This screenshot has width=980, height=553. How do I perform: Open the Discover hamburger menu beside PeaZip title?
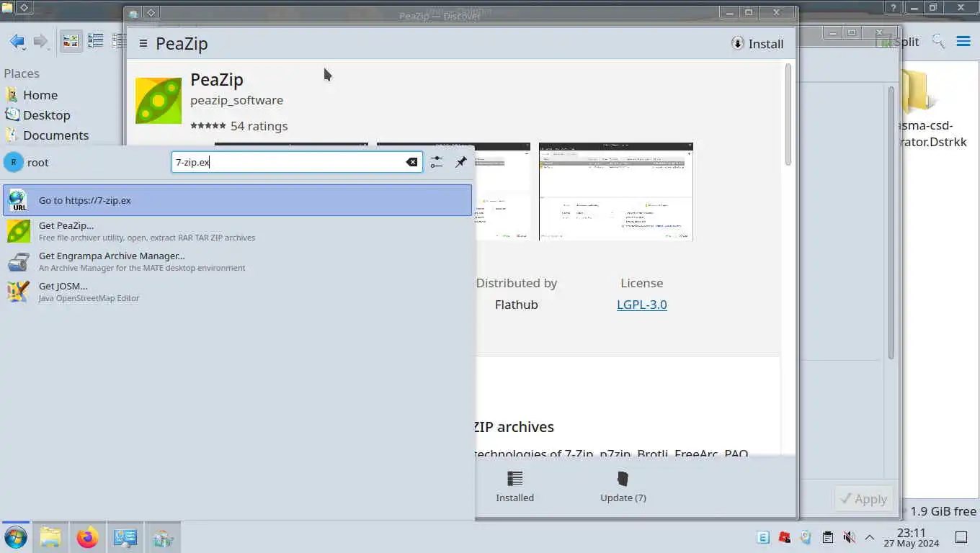(x=143, y=44)
